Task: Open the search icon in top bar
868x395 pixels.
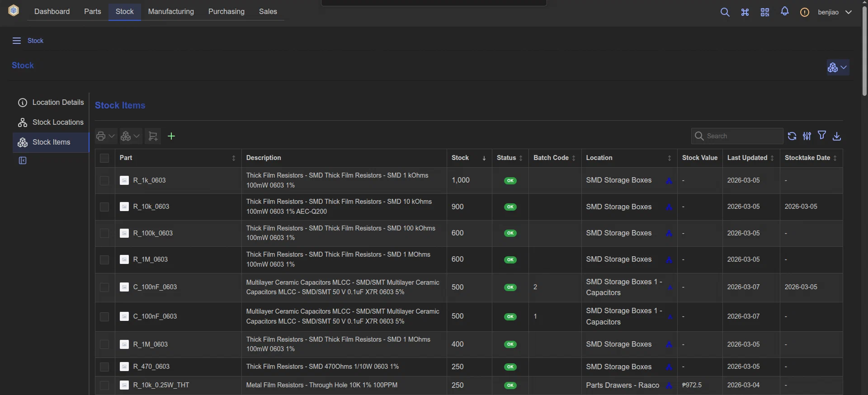Action: tap(725, 12)
